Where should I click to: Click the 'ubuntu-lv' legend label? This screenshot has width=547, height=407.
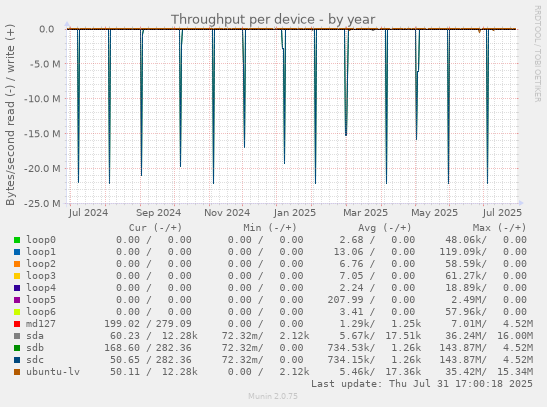53,372
